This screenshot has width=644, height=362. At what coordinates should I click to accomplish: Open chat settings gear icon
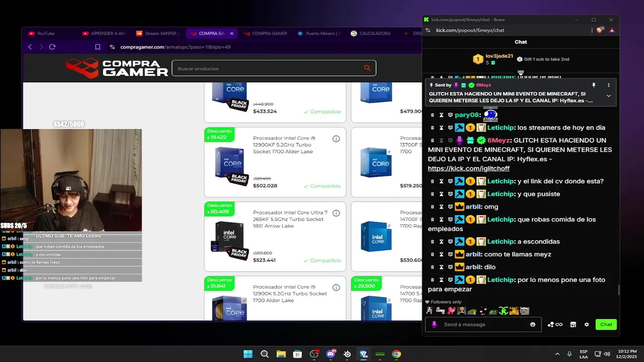pos(587,324)
